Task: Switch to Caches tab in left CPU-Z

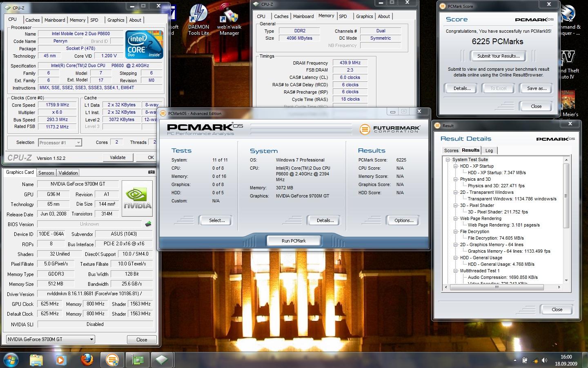Action: (32, 20)
